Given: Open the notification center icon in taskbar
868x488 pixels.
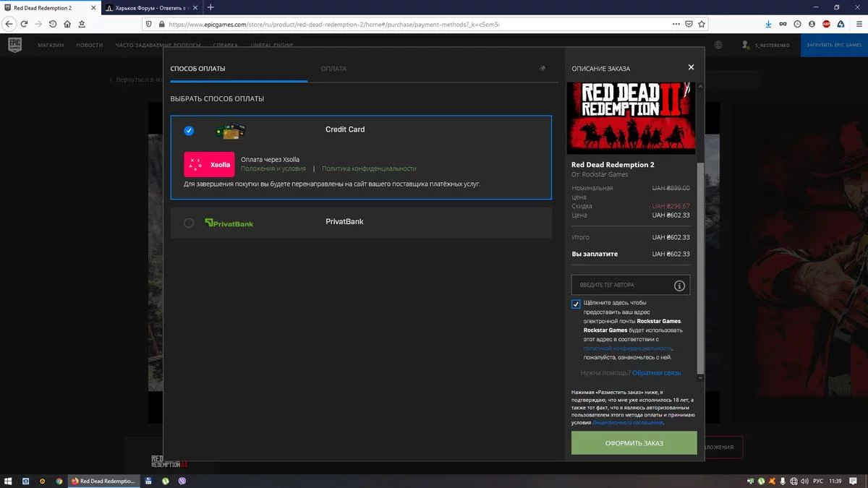Looking at the screenshot, I should [x=855, y=481].
